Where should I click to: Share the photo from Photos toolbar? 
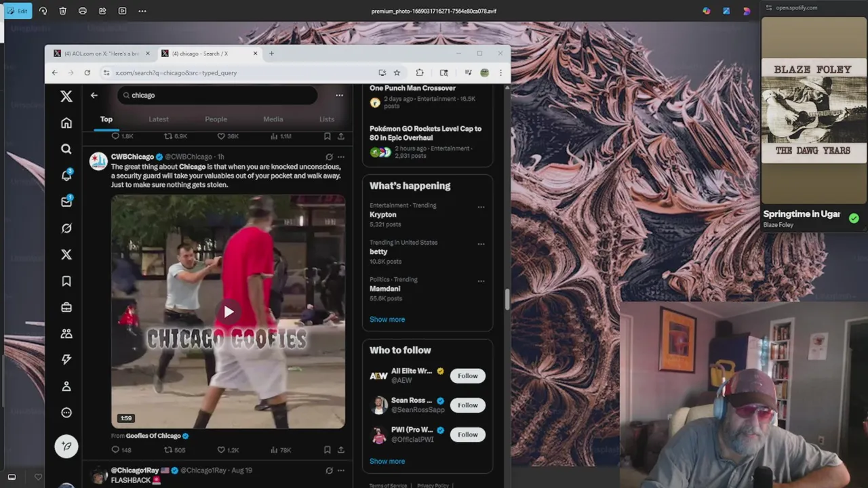click(x=102, y=11)
